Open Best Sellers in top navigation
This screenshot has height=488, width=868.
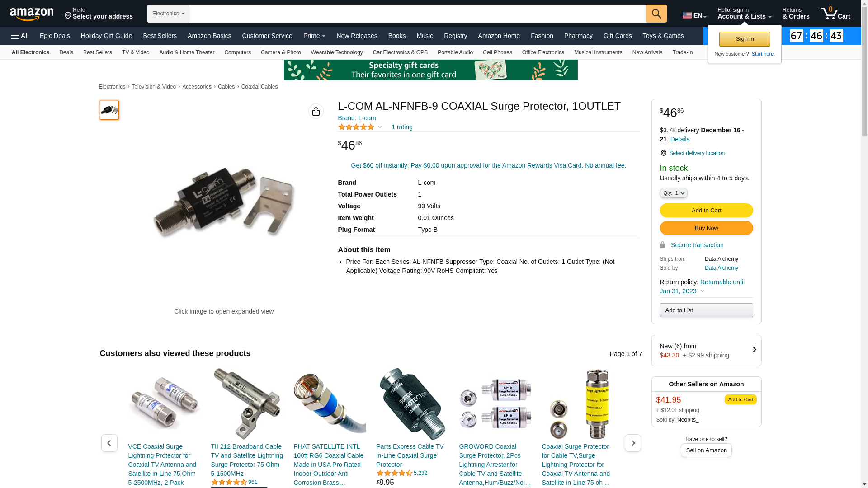pos(160,36)
